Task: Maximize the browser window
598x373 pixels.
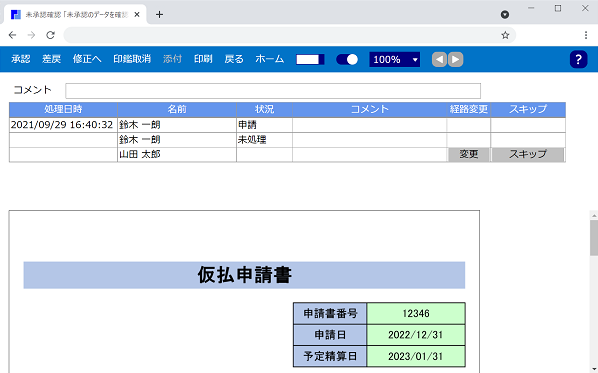Action: coord(558,8)
